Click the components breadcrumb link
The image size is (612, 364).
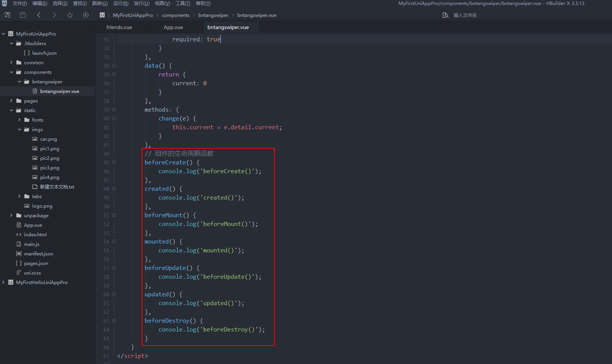(176, 15)
